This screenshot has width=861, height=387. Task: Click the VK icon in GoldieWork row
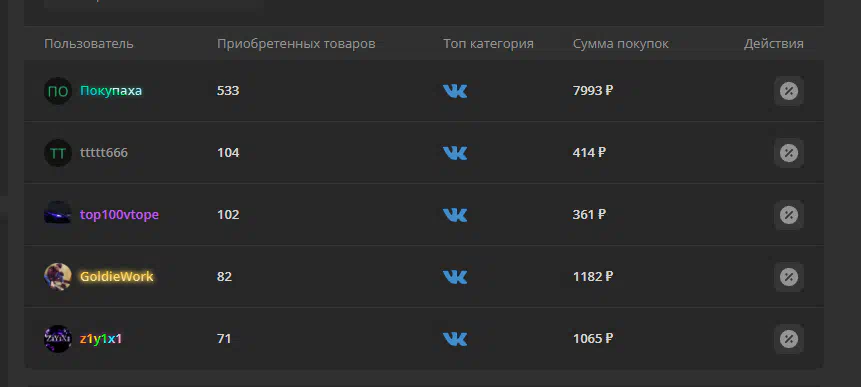click(455, 277)
